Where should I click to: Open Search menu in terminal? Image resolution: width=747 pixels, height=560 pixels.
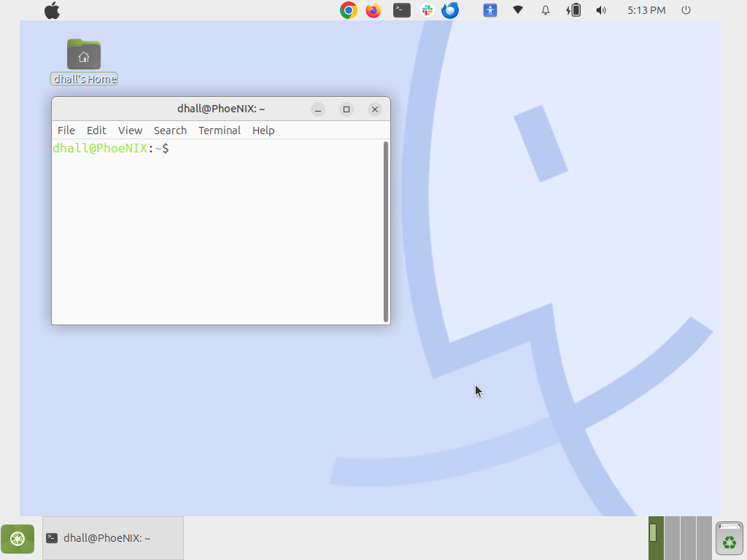coord(170,131)
